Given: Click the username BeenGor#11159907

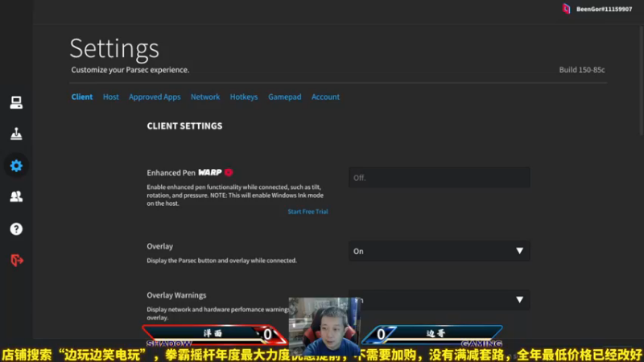Looking at the screenshot, I should pyautogui.click(x=605, y=9).
